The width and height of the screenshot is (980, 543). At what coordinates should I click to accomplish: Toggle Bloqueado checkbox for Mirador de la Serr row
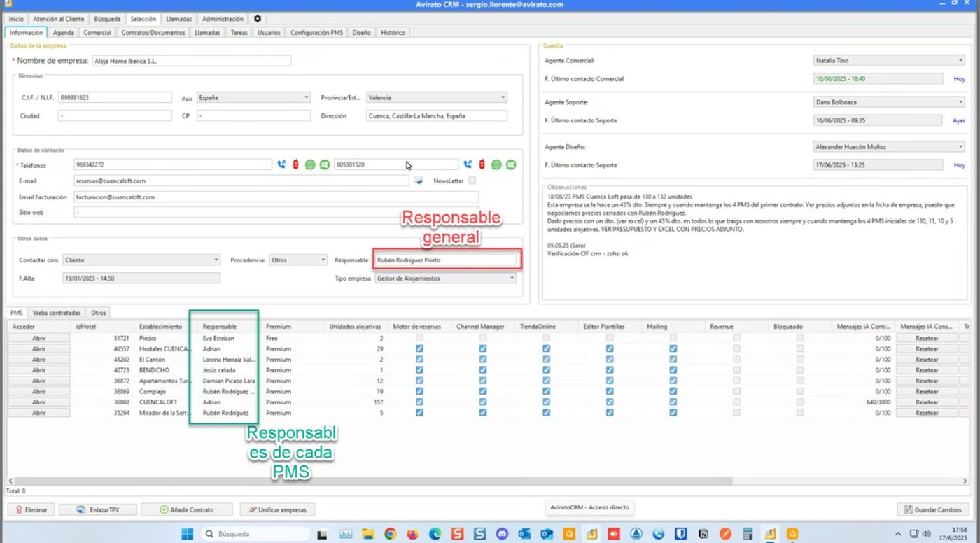799,413
